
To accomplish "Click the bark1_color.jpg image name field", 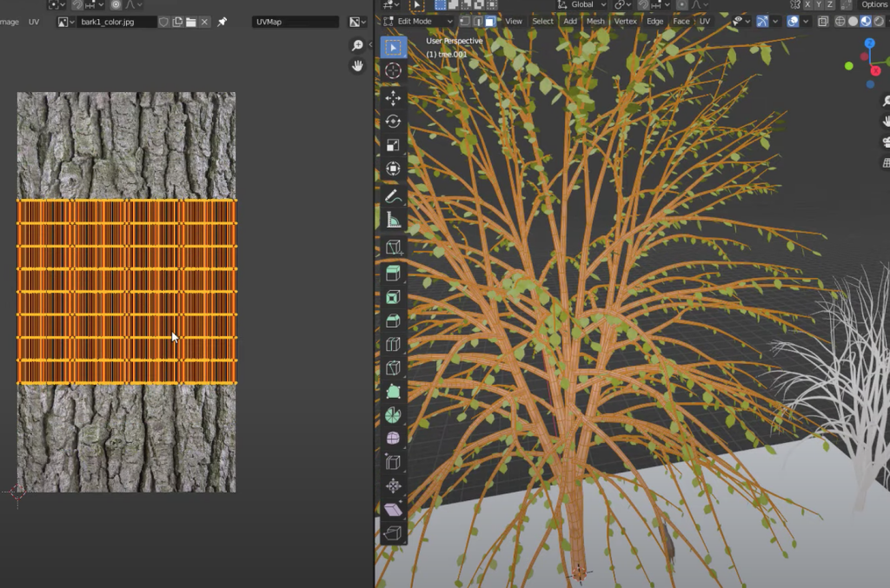I will [117, 22].
